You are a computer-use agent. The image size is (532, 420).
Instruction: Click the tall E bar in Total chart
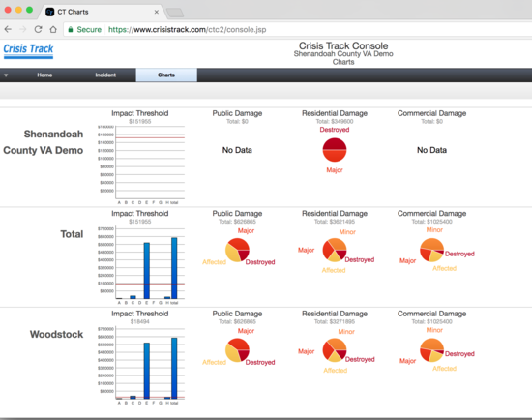(x=147, y=271)
